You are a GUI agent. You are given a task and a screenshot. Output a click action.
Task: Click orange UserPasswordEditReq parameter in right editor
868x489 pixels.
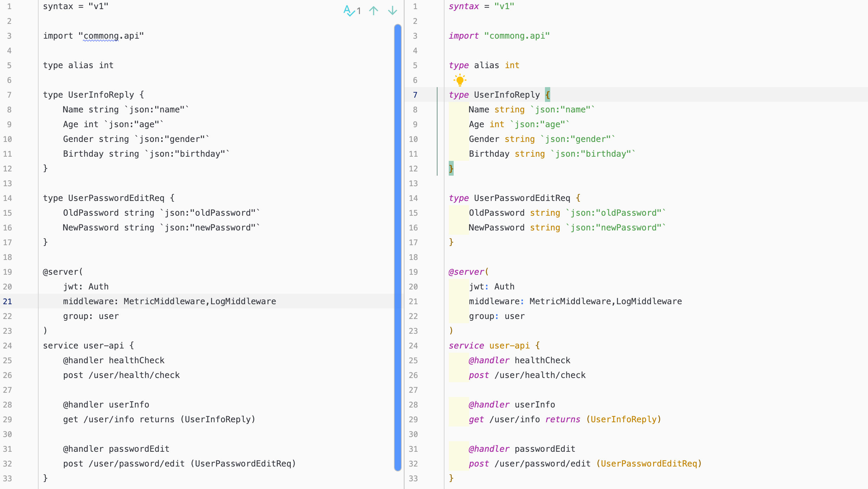pyautogui.click(x=649, y=464)
